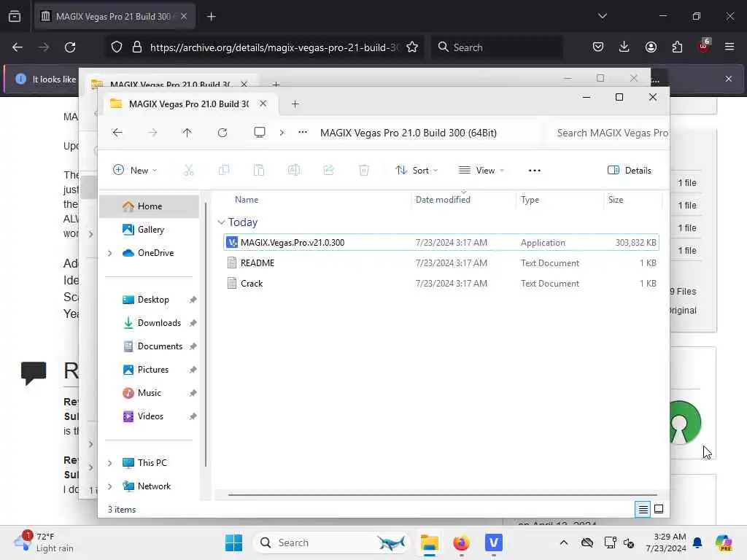747x560 pixels.
Task: Open Desktop quick access folder
Action: coord(149,300)
